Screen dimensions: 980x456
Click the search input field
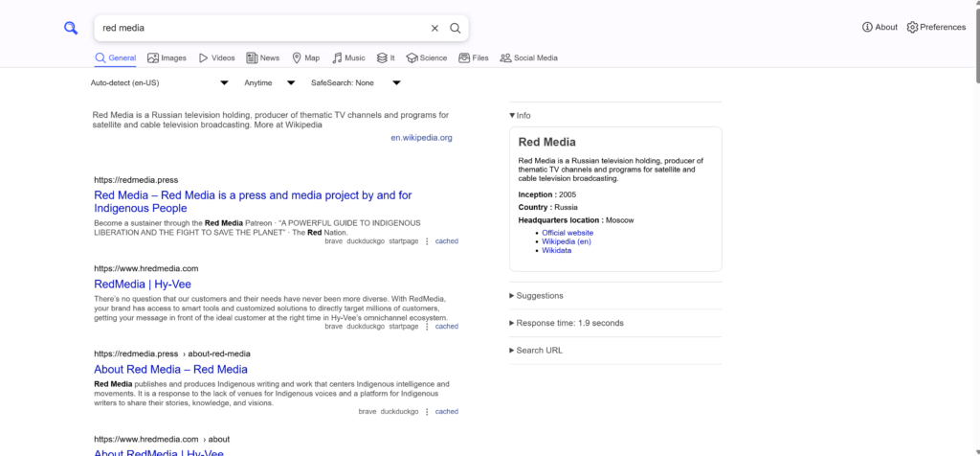click(262, 28)
